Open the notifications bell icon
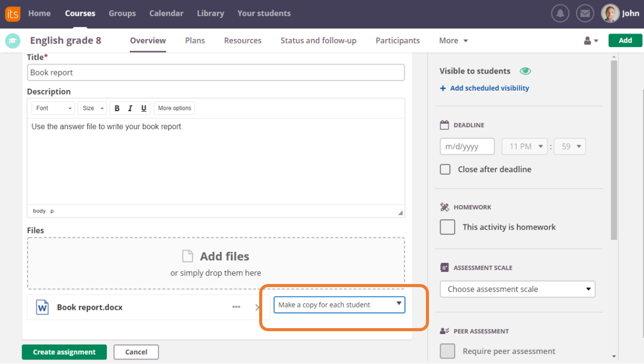This screenshot has height=364, width=644. 560,14
